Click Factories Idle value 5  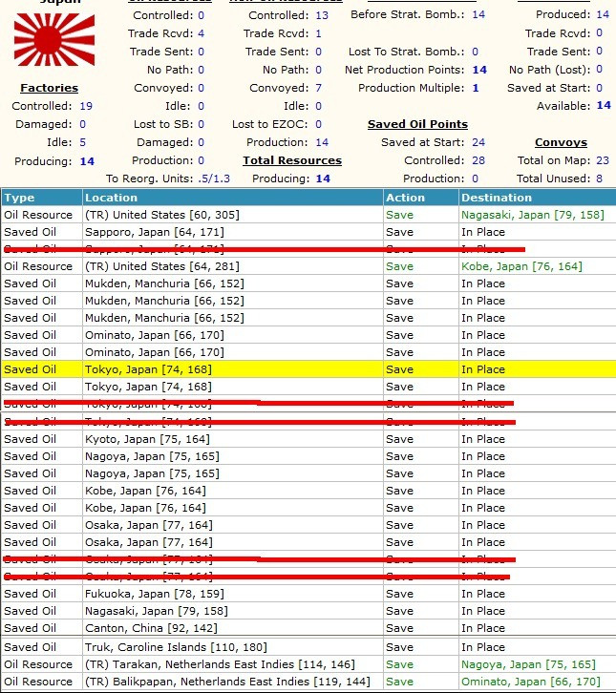83,142
